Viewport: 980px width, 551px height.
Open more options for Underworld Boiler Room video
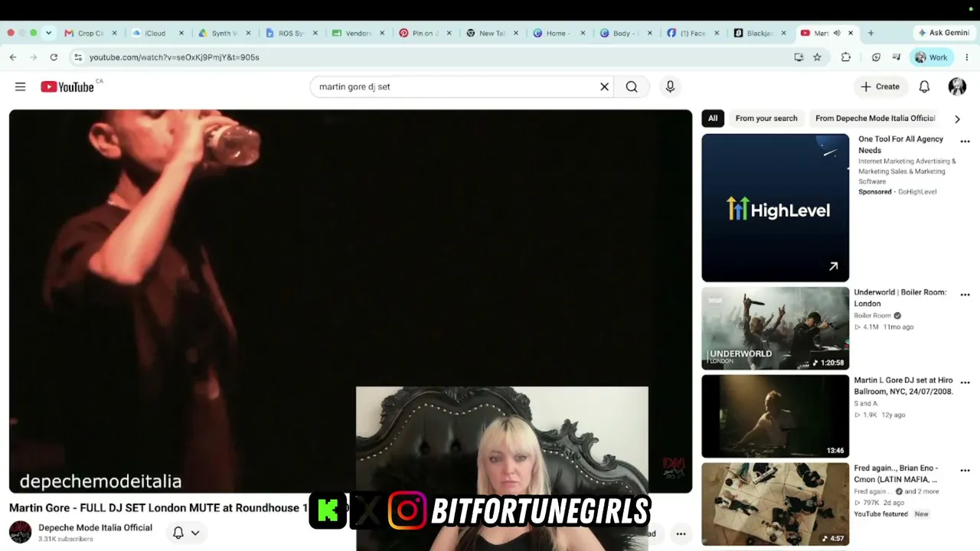tap(965, 295)
